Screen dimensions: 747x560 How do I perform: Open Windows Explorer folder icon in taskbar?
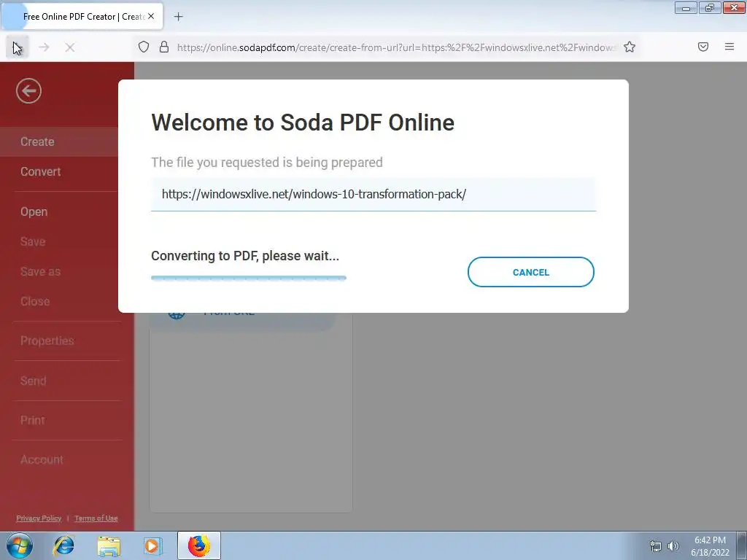[109, 545]
